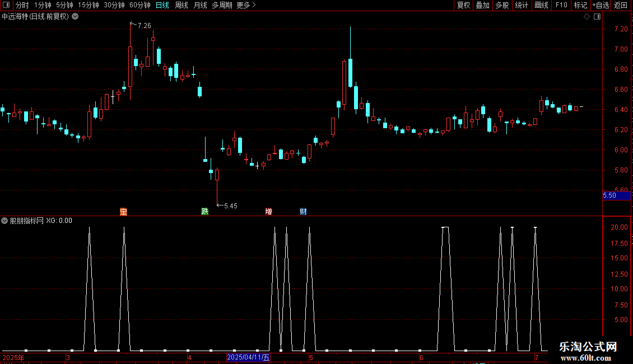Open the 画线 drawing tools
The height and width of the screenshot is (364, 633).
click(541, 5)
